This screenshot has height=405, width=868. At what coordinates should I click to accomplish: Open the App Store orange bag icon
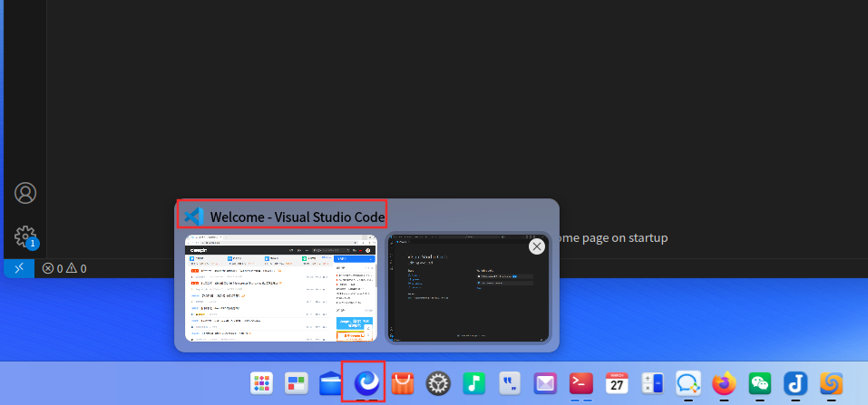click(x=403, y=383)
